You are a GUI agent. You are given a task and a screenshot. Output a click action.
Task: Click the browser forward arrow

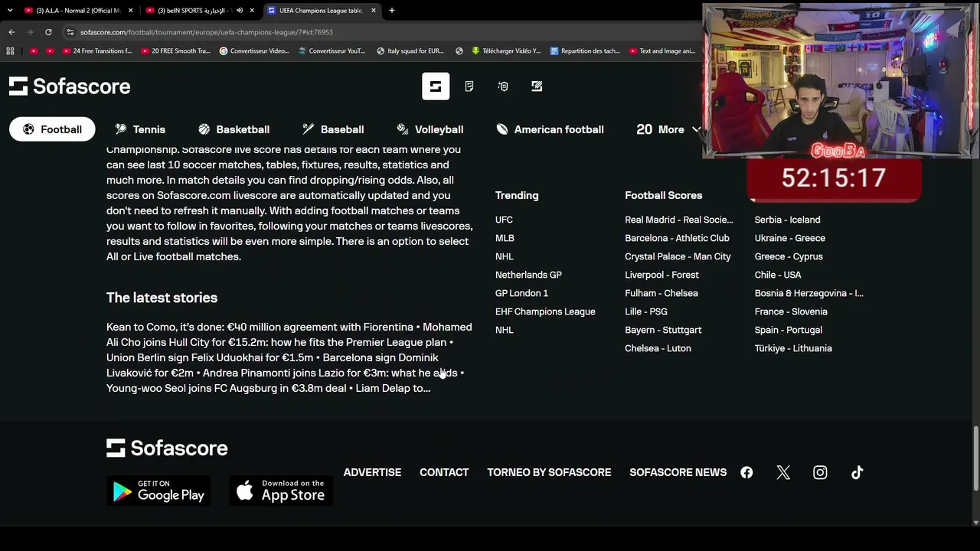pyautogui.click(x=30, y=32)
